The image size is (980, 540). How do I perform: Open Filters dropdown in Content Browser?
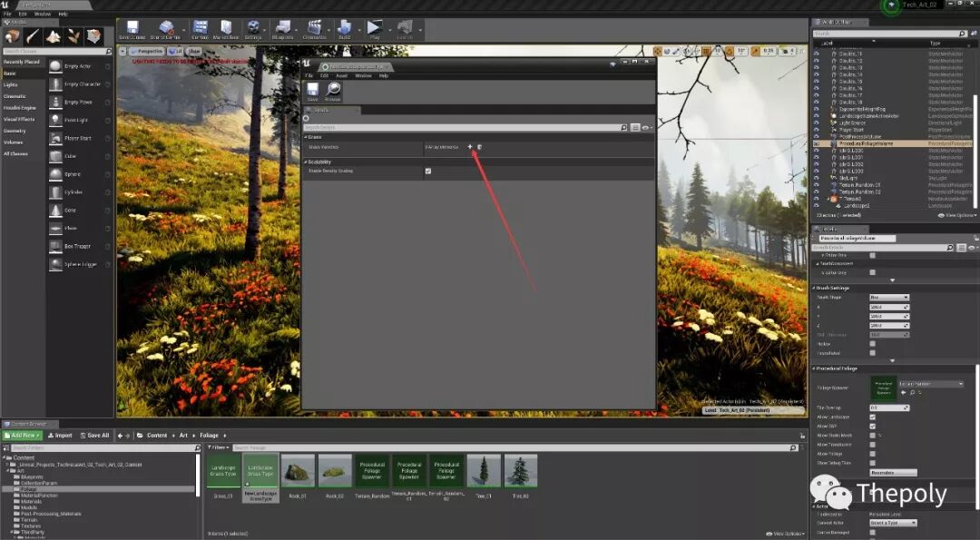(218, 447)
